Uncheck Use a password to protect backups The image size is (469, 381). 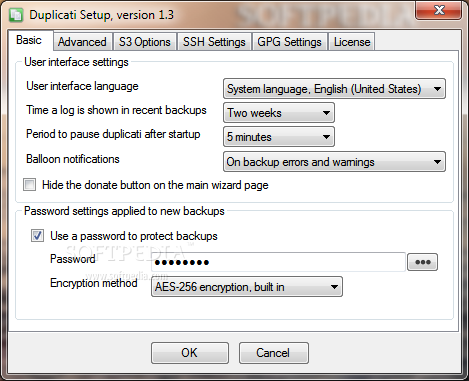[x=37, y=236]
